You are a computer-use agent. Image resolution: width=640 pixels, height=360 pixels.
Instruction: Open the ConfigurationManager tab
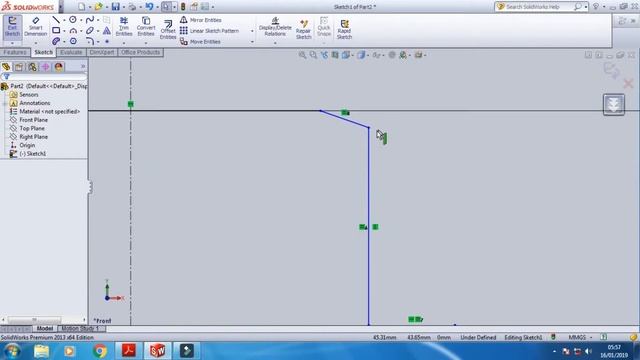click(32, 67)
